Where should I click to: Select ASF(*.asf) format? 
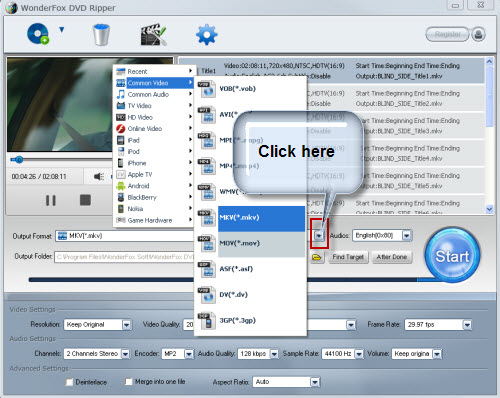[x=251, y=269]
